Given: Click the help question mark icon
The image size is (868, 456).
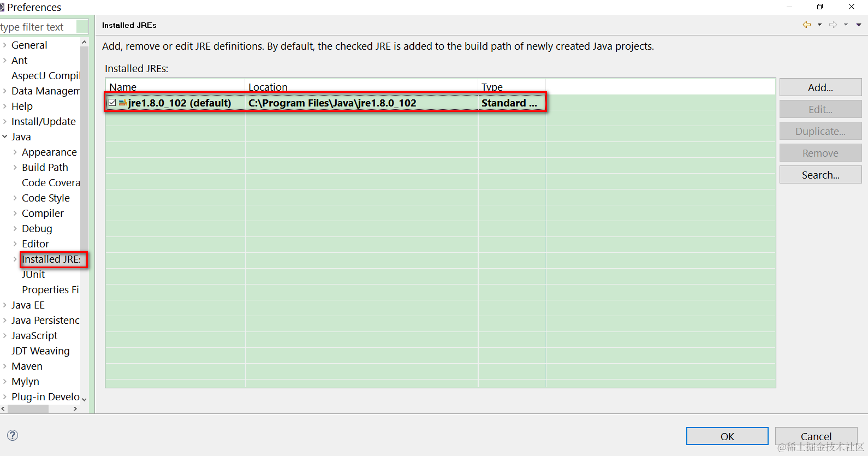Looking at the screenshot, I should [x=13, y=435].
